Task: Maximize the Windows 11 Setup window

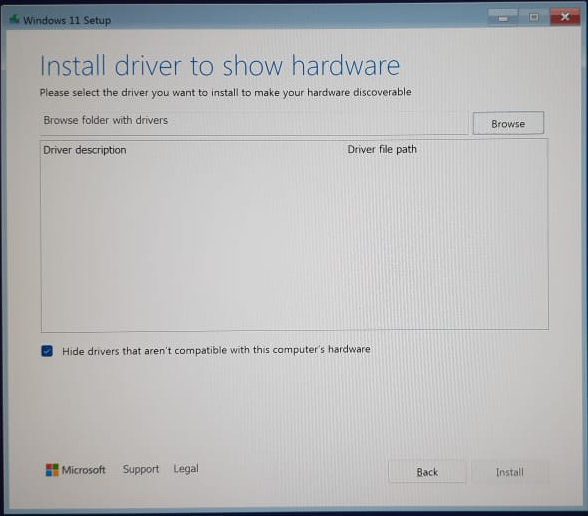Action: pyautogui.click(x=534, y=17)
